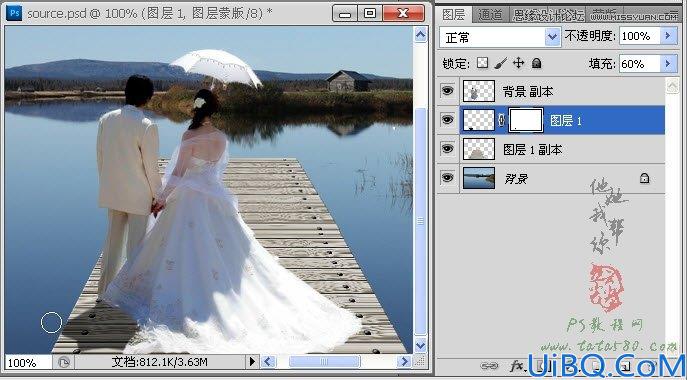The height and width of the screenshot is (380, 687).
Task: Open the fx layer style menu
Action: tap(517, 366)
